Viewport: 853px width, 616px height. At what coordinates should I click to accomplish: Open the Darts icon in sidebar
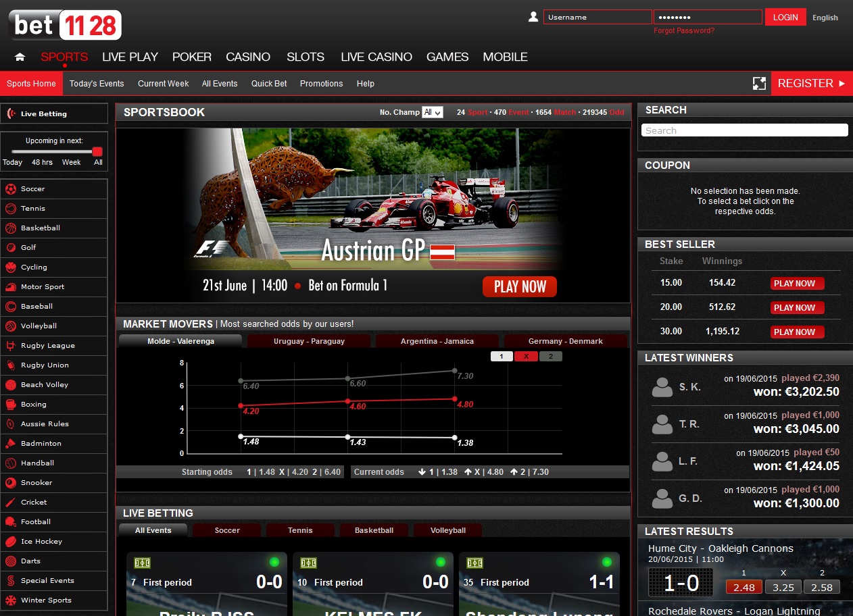click(x=10, y=561)
